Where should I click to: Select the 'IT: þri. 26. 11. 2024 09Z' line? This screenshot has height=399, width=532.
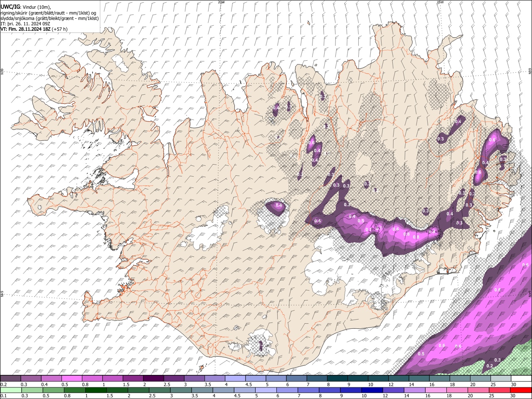(x=25, y=24)
